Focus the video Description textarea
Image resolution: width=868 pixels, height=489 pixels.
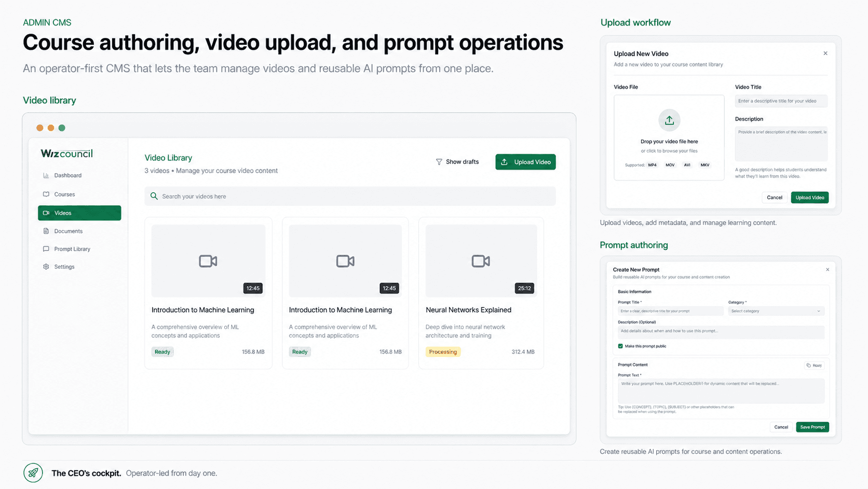coord(781,144)
